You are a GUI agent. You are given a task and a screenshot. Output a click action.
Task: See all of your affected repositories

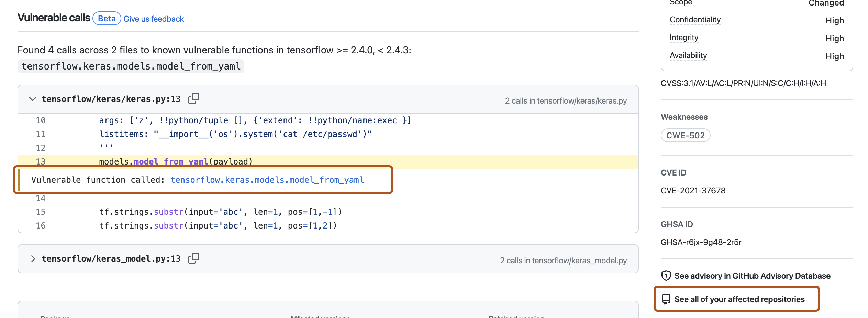tap(739, 299)
